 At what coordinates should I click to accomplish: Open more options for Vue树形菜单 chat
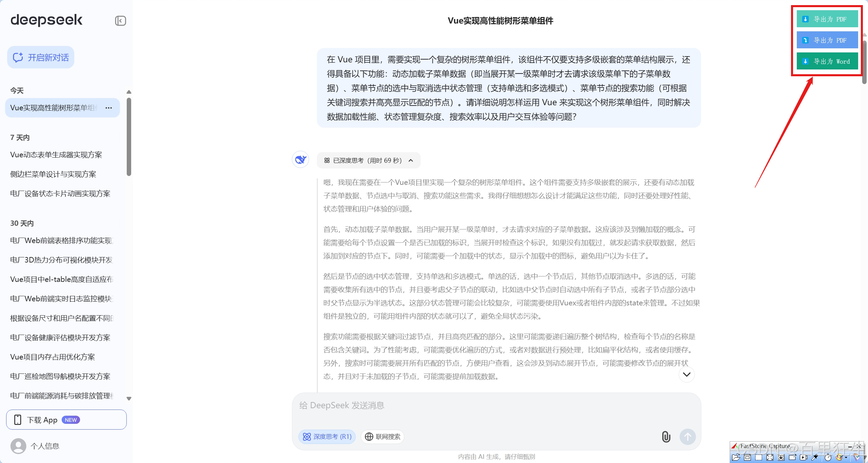coord(109,108)
